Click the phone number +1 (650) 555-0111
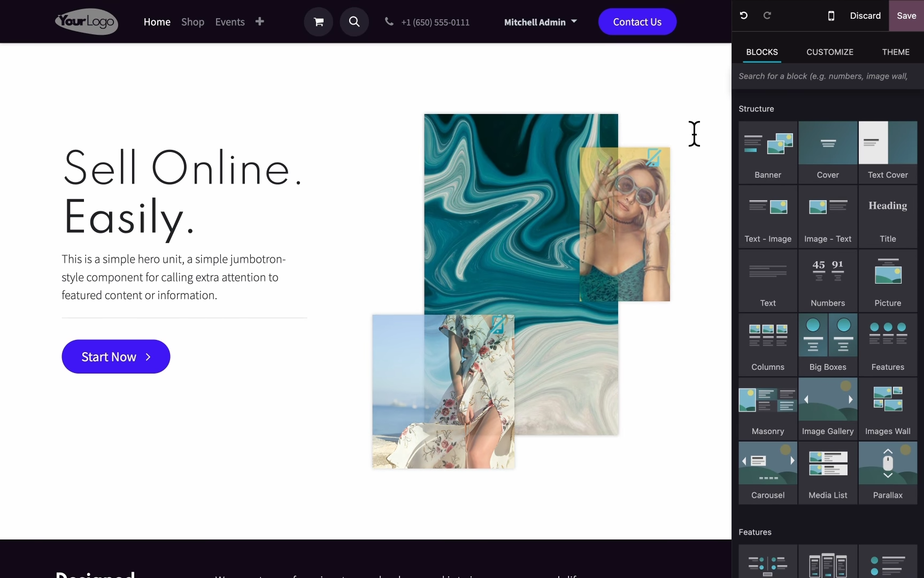 (x=435, y=22)
